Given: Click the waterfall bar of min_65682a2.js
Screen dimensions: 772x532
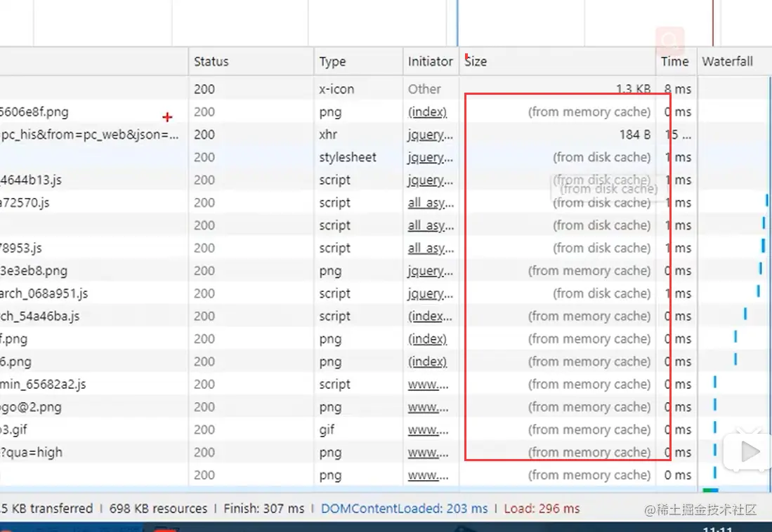Looking at the screenshot, I should click(715, 381).
